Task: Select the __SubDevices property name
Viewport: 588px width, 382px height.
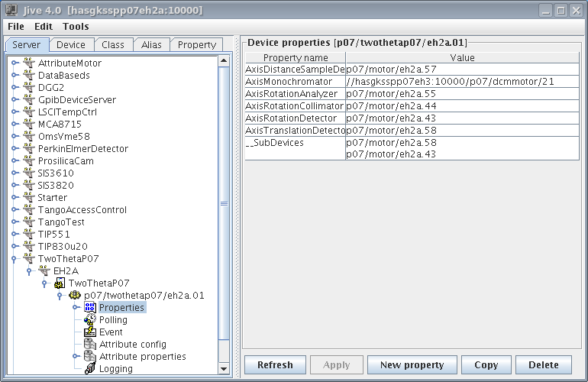Action: [295, 148]
